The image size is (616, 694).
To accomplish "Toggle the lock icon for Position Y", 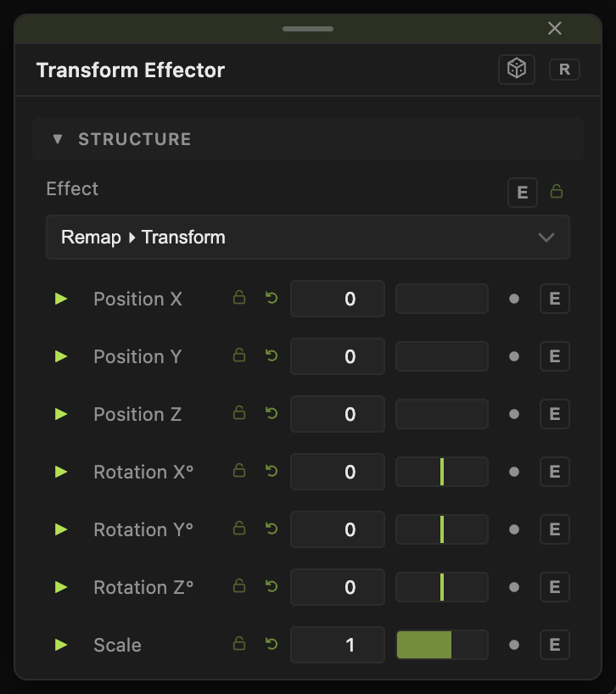I will 239,355.
